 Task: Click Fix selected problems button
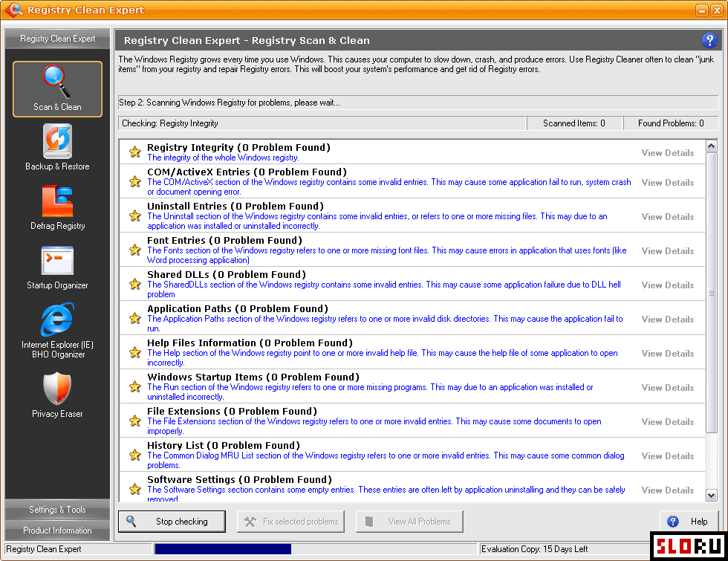point(290,522)
